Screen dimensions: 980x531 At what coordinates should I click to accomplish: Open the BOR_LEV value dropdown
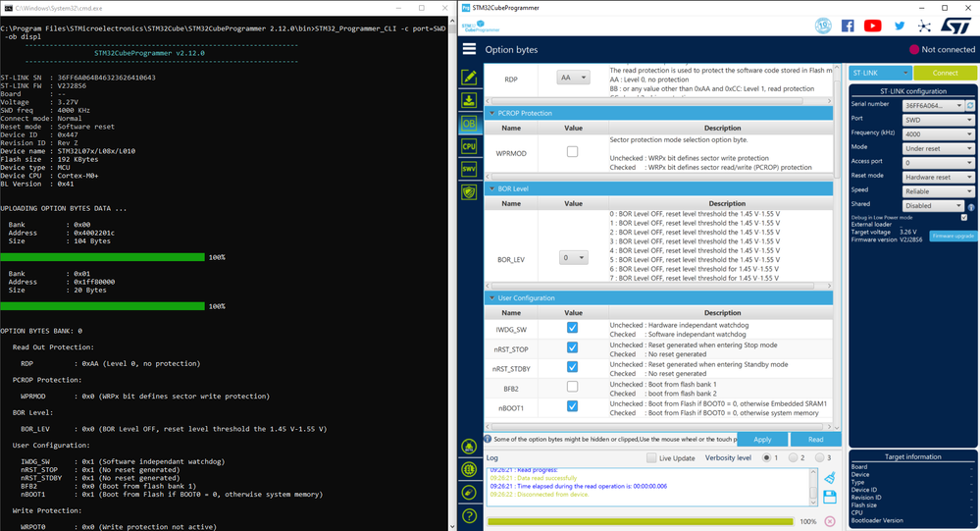point(573,258)
